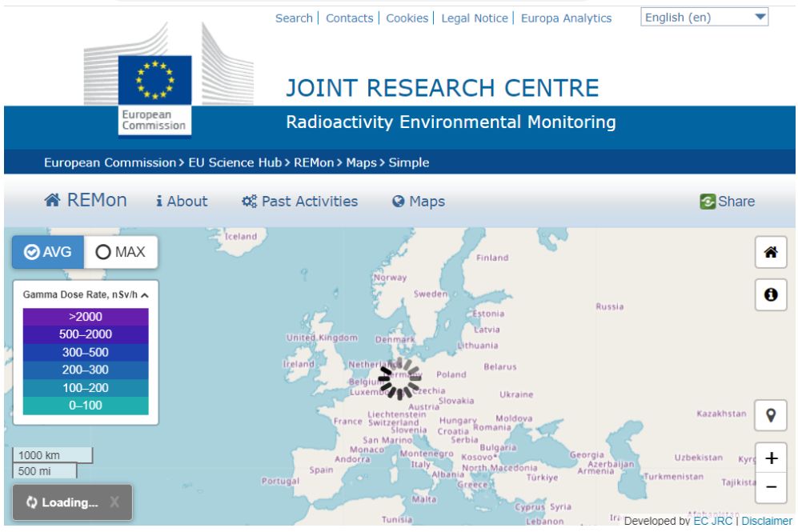
Task: Click the green Share icon
Action: 708,202
